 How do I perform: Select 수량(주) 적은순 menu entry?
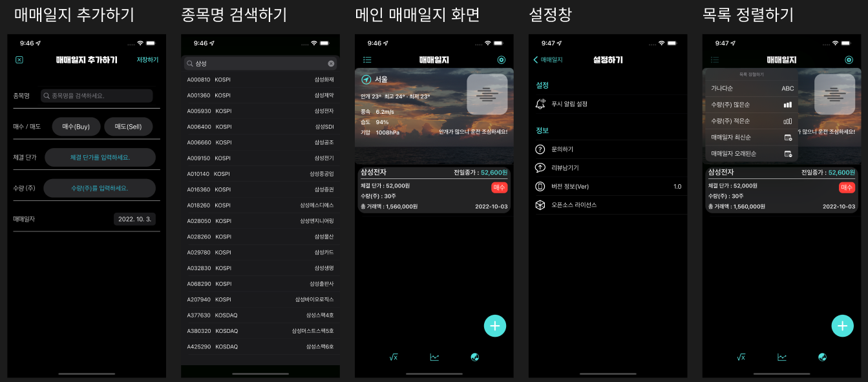[x=750, y=121]
